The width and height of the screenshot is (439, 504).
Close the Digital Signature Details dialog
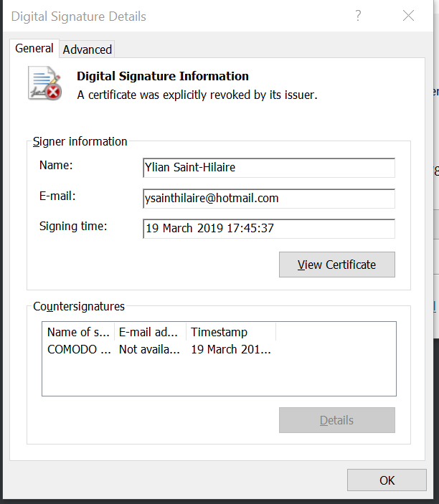[x=408, y=16]
